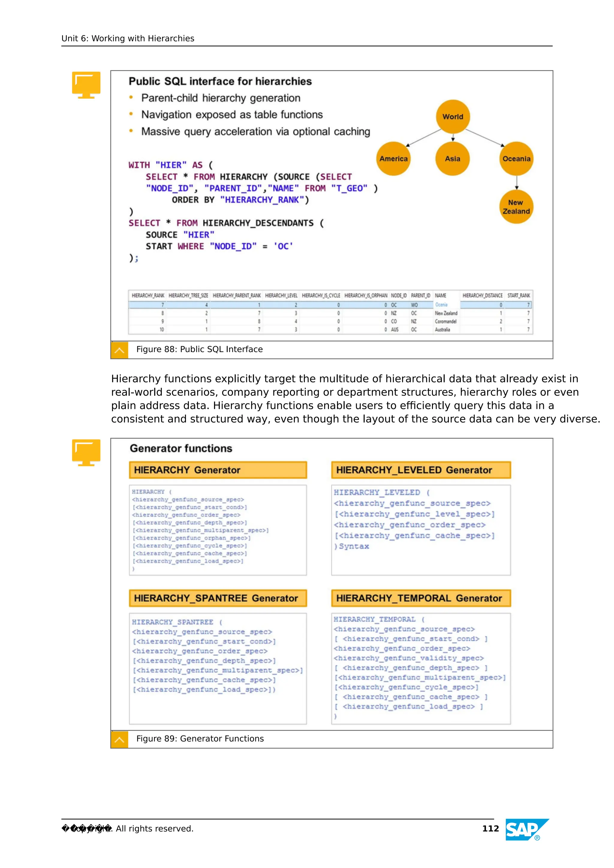Click the yellow monitor icon beside Figure 88
Screen dimensions: 614x868
86,85
